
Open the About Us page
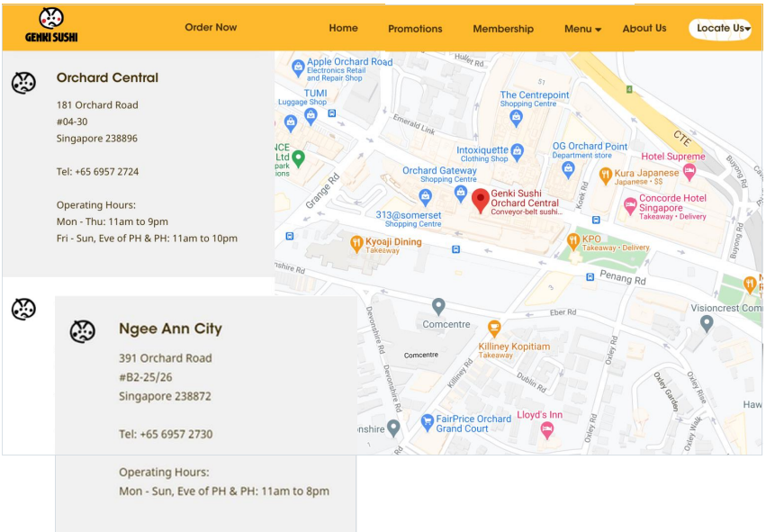[644, 28]
